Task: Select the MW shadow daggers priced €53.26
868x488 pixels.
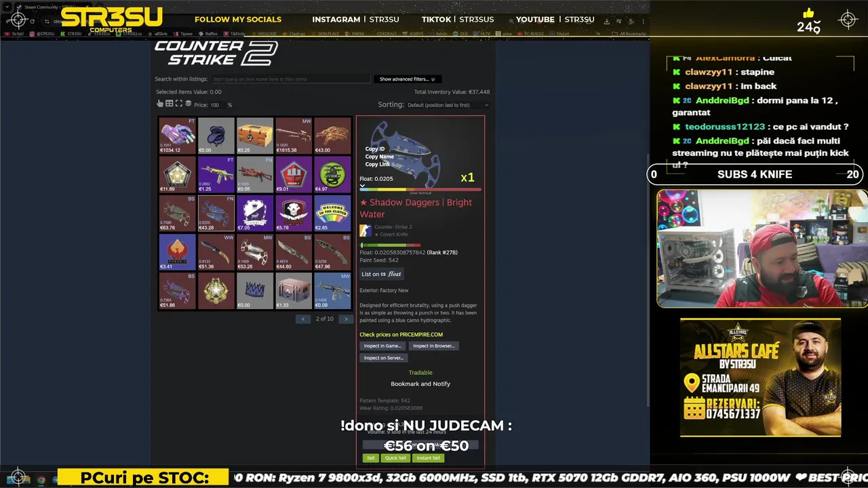Action: 255,251
